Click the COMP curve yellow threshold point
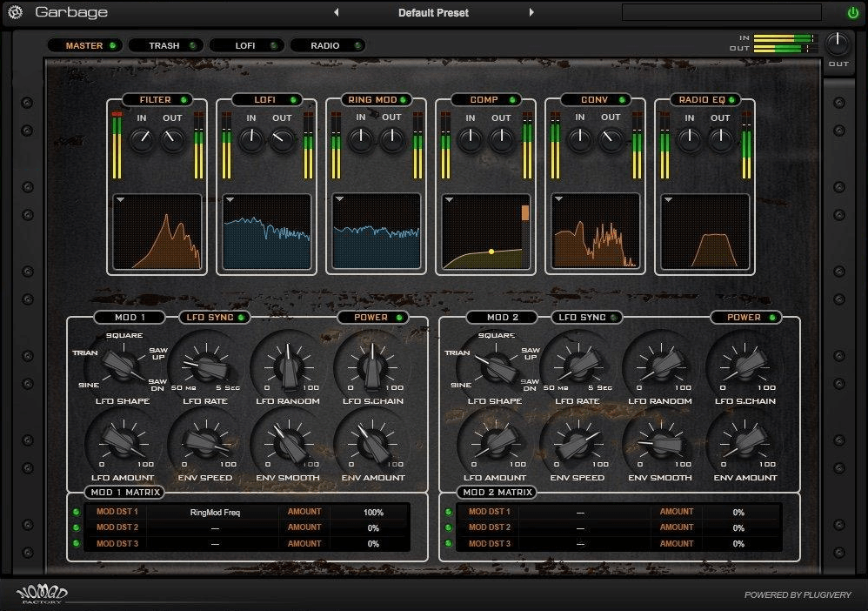This screenshot has width=868, height=611. click(491, 252)
